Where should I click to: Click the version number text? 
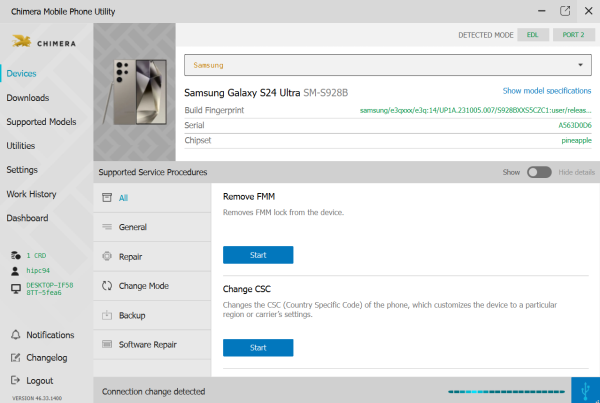(37, 398)
